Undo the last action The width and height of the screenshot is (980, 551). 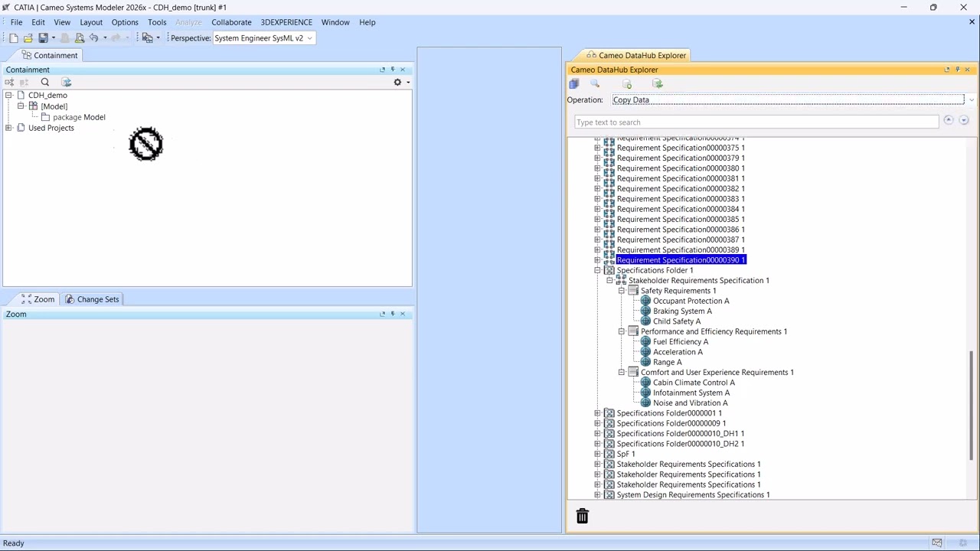point(93,38)
